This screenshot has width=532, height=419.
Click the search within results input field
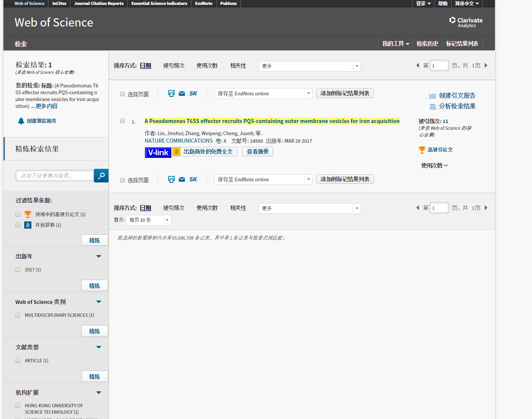[55, 176]
